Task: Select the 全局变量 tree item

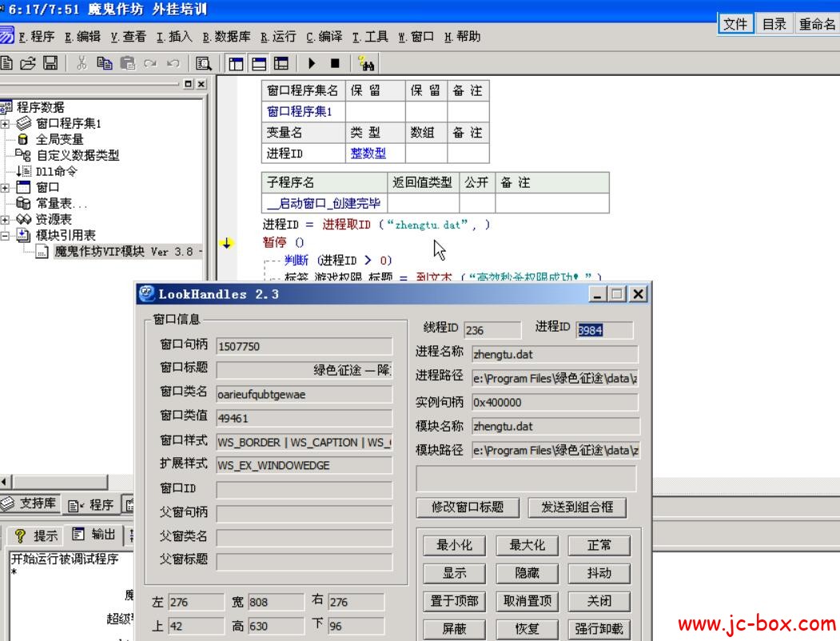Action: click(59, 139)
